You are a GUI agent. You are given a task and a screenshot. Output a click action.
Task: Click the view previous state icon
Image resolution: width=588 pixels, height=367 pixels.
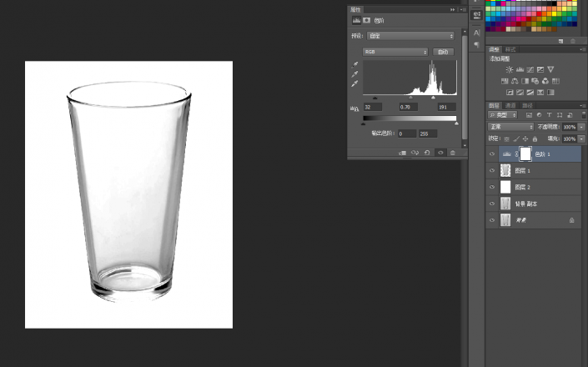click(x=415, y=153)
